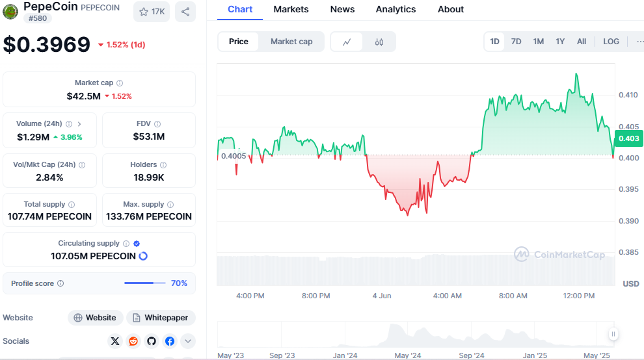The width and height of the screenshot is (644, 360).
Task: Expand Volume (24h) details chevron
Action: (x=79, y=124)
